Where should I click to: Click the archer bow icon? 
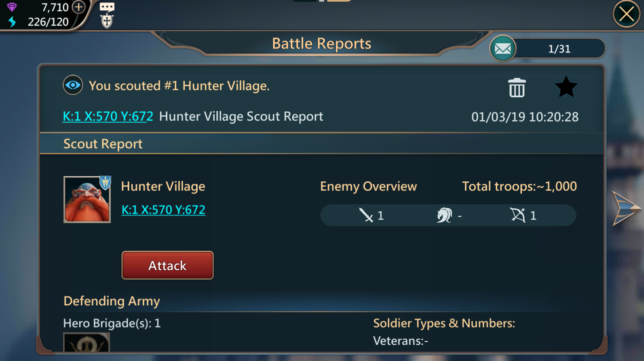[x=517, y=215]
